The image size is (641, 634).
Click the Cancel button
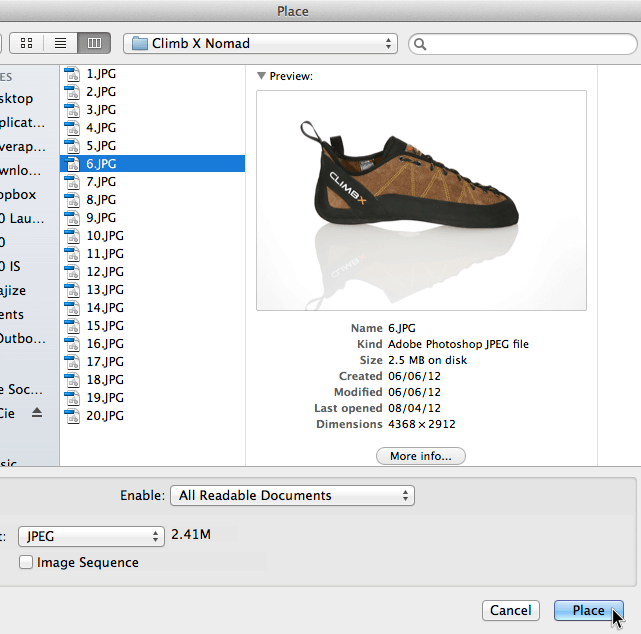tap(510, 610)
